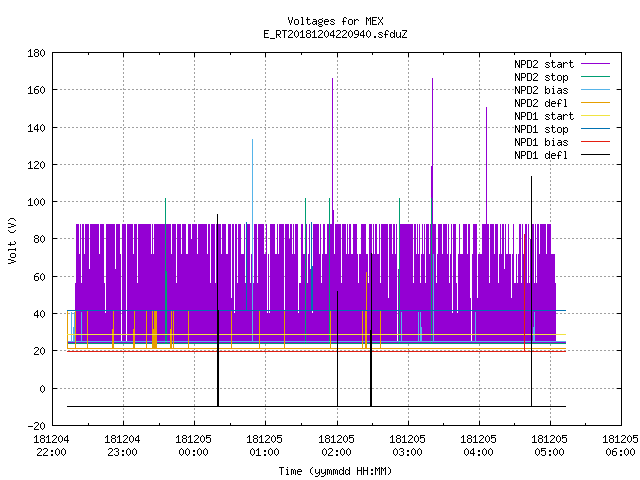Click the chart title Voltages for MEX
The width and height of the screenshot is (640, 480).
tap(335, 21)
